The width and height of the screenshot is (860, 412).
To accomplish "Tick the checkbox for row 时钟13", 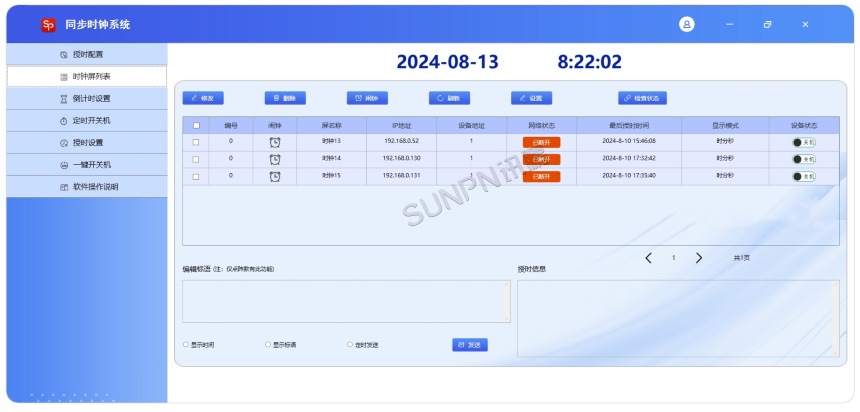I will (x=196, y=142).
